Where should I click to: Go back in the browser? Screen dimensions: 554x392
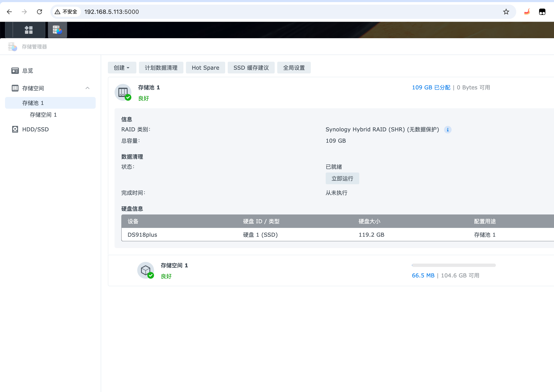[x=9, y=12]
